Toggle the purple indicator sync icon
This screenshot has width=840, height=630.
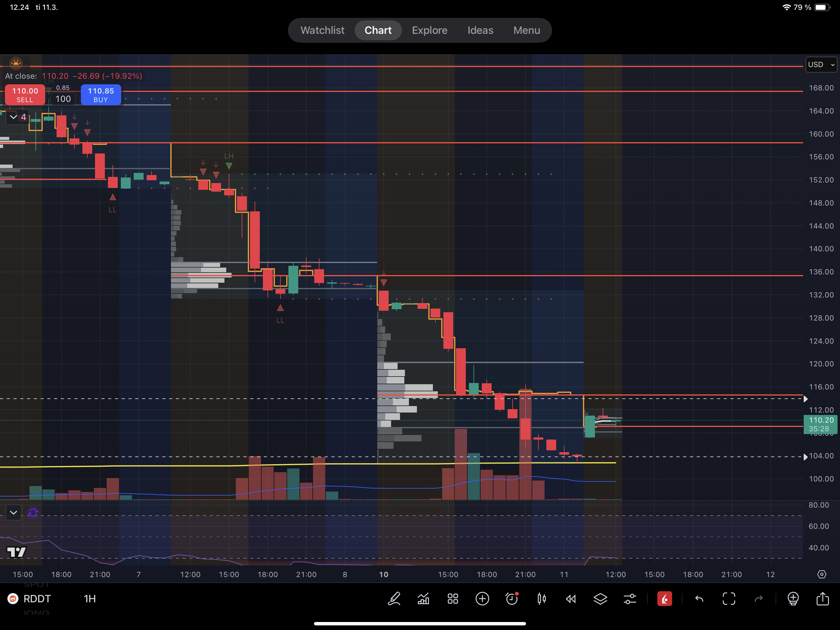click(33, 512)
